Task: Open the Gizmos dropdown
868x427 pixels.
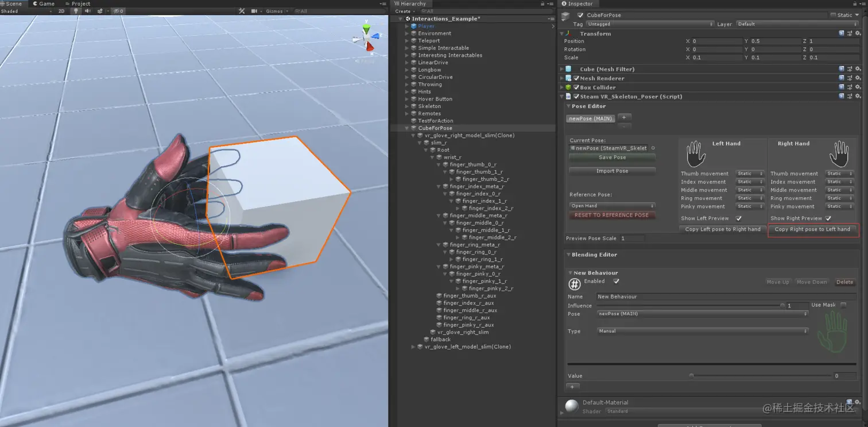Action: (x=276, y=11)
